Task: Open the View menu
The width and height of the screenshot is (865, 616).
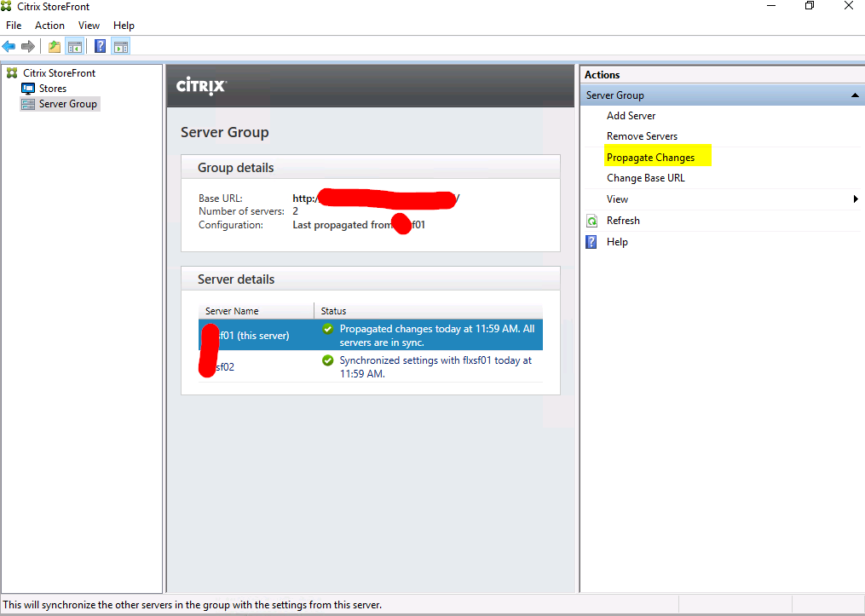Action: (89, 25)
